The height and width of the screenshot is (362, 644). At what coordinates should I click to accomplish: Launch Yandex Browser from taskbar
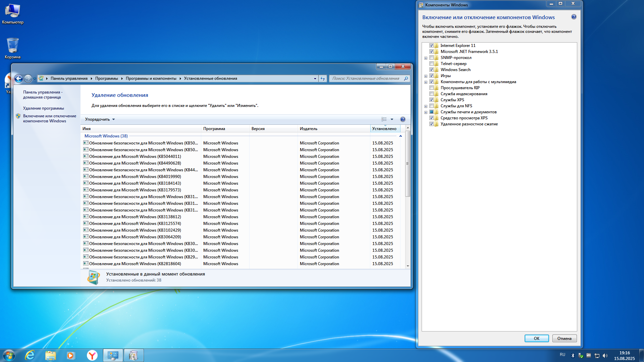[x=92, y=355]
